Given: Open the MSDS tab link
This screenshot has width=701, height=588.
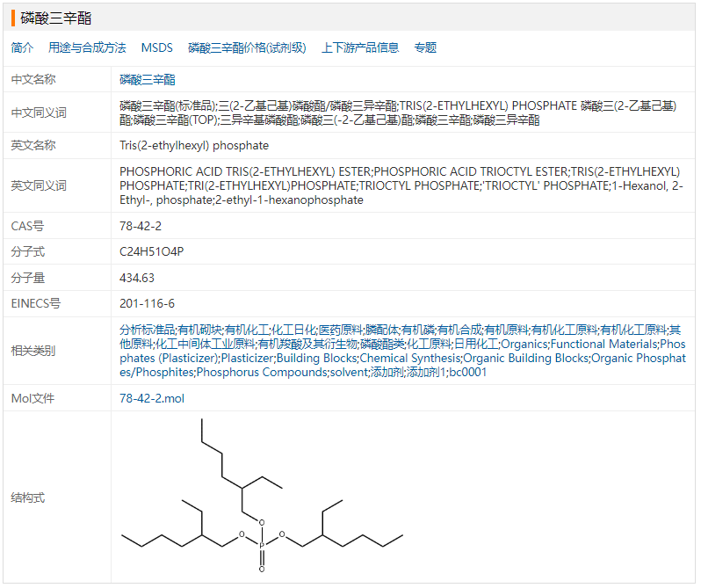Looking at the screenshot, I should [x=157, y=47].
